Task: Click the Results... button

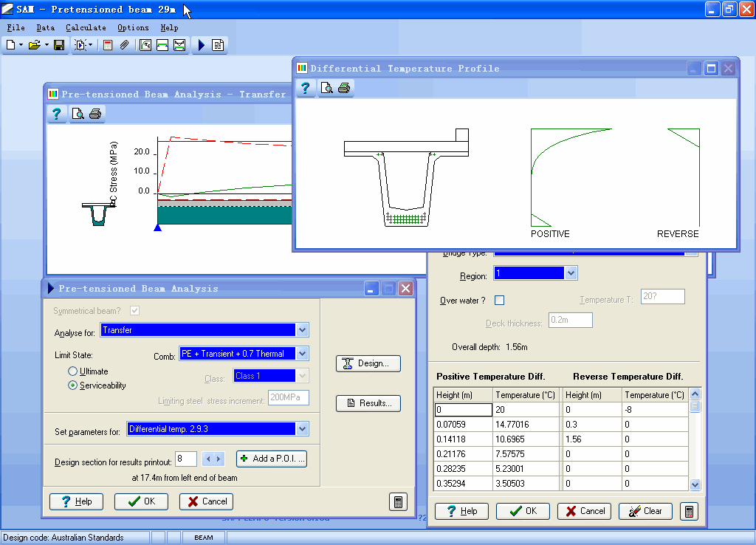Action: pos(368,403)
